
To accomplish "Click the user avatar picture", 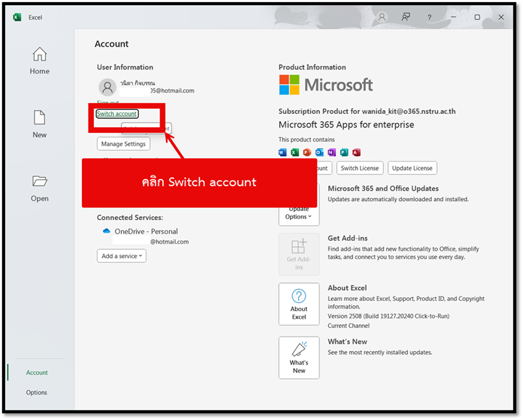I will tap(107, 87).
